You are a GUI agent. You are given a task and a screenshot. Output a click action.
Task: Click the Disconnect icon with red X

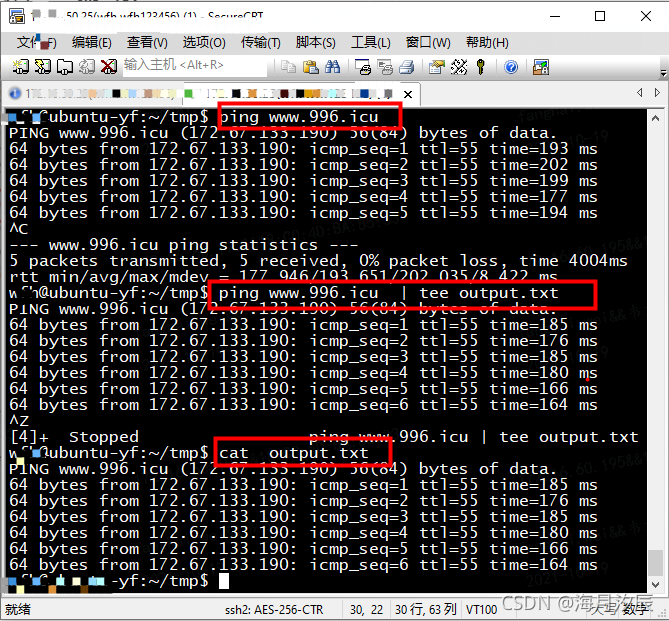click(x=109, y=67)
